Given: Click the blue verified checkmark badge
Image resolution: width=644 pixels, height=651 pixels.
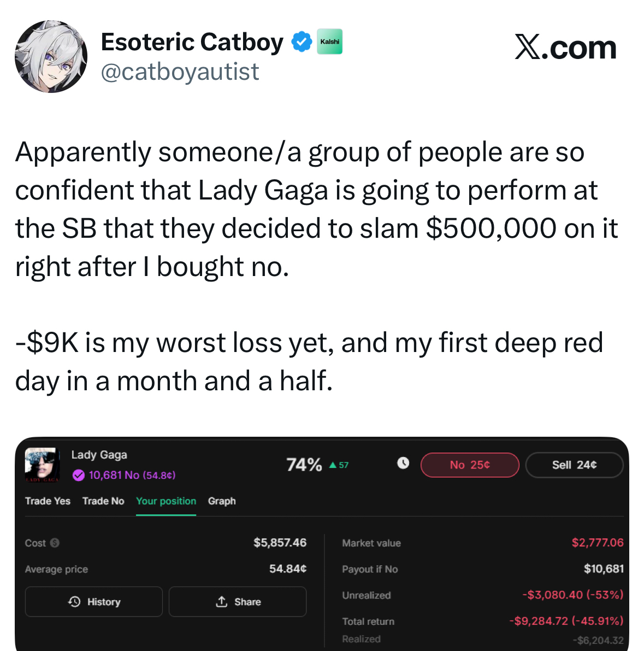Looking at the screenshot, I should (x=301, y=42).
